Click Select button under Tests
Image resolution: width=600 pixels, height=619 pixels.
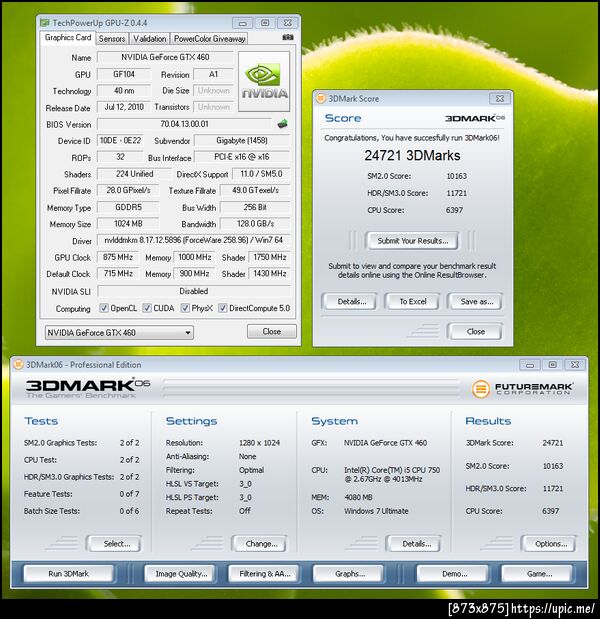click(116, 544)
